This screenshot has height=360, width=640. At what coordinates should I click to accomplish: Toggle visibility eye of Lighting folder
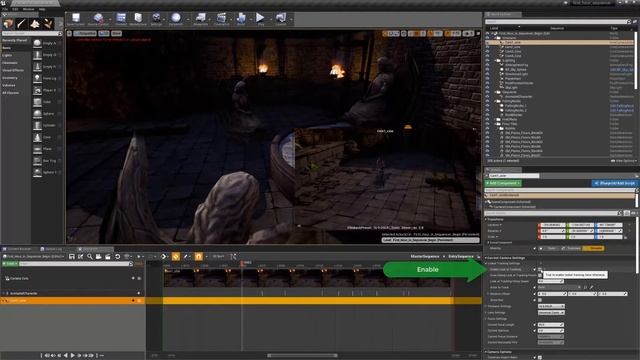click(487, 60)
